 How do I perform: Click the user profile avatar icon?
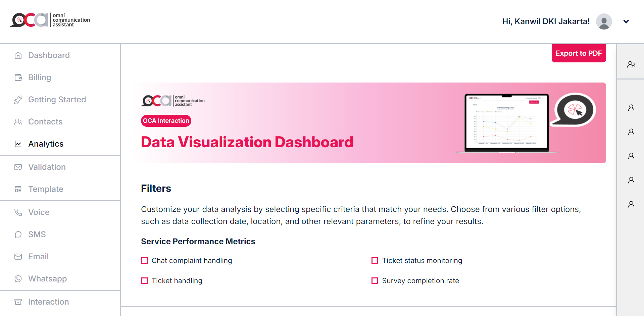click(x=604, y=21)
